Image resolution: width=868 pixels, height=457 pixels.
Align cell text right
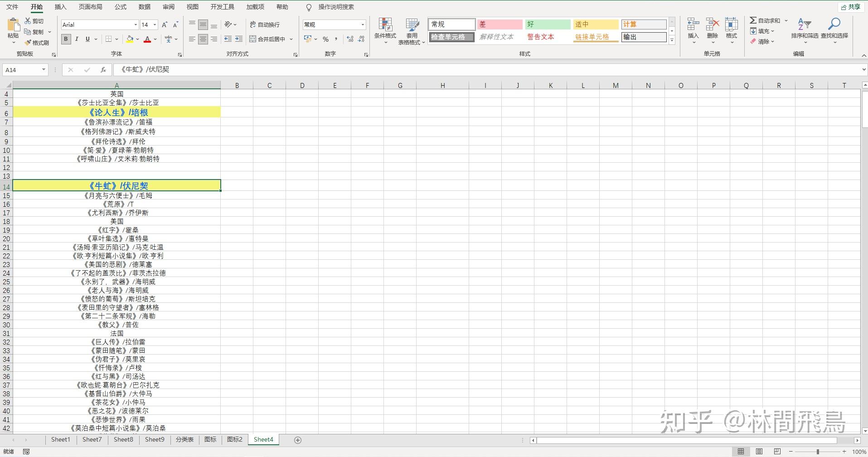214,39
